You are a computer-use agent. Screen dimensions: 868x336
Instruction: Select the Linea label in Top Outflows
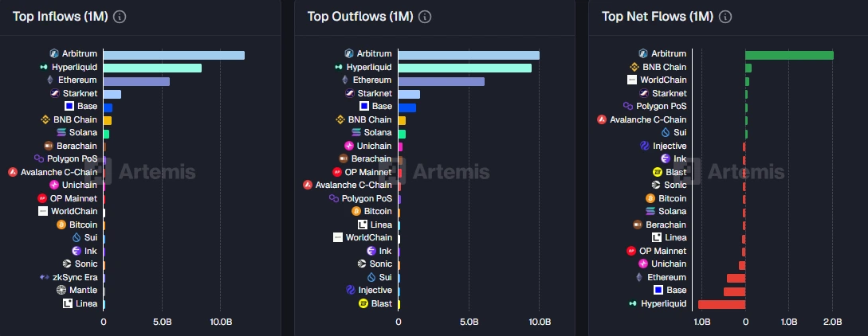point(381,225)
